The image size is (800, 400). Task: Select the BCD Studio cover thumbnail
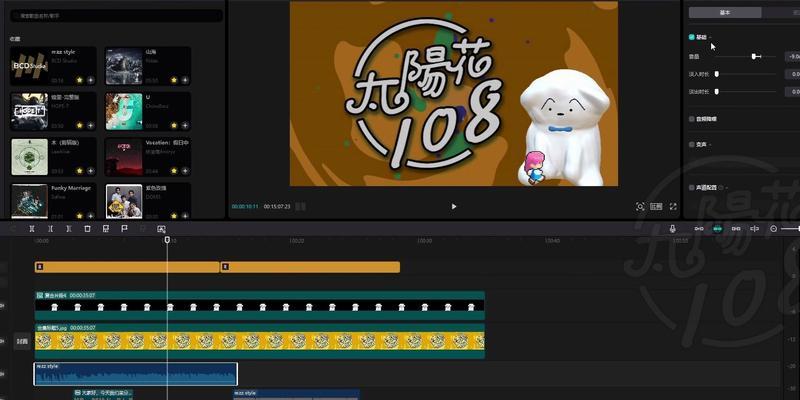(30, 66)
